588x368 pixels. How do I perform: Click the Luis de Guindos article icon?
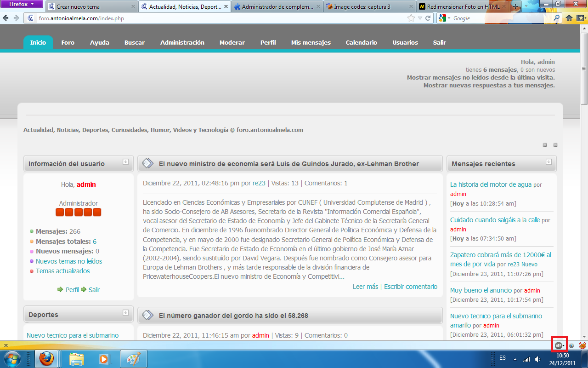pos(147,163)
